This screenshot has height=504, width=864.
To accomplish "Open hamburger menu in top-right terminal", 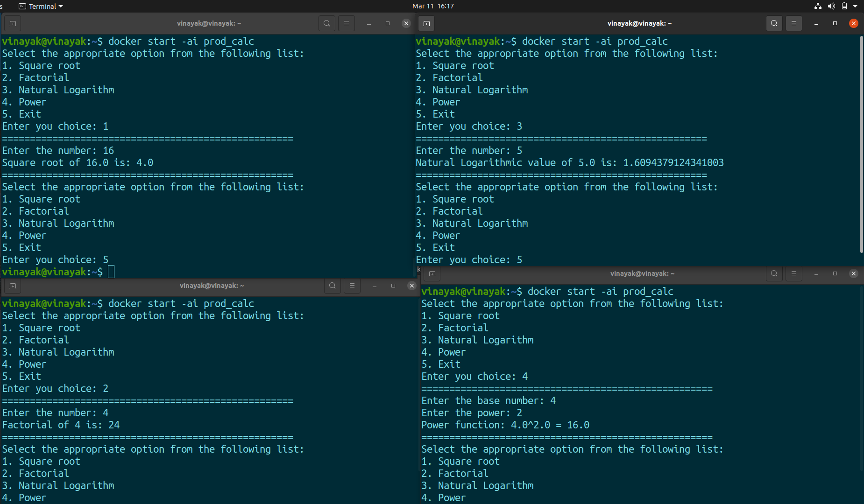I will [794, 23].
